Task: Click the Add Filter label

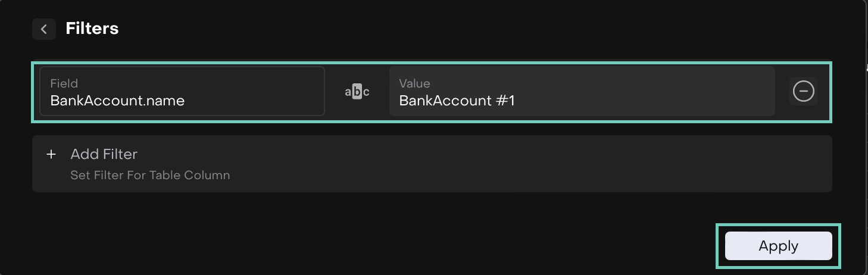Action: (104, 155)
